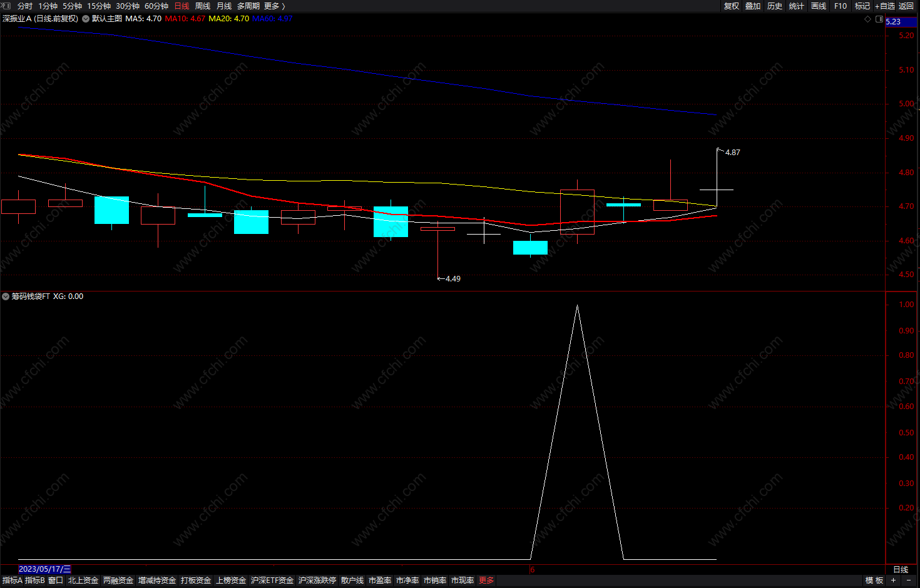Screen dimensions: 920x588
Task: Show the 增减持资金 indicator
Action: click(x=157, y=580)
